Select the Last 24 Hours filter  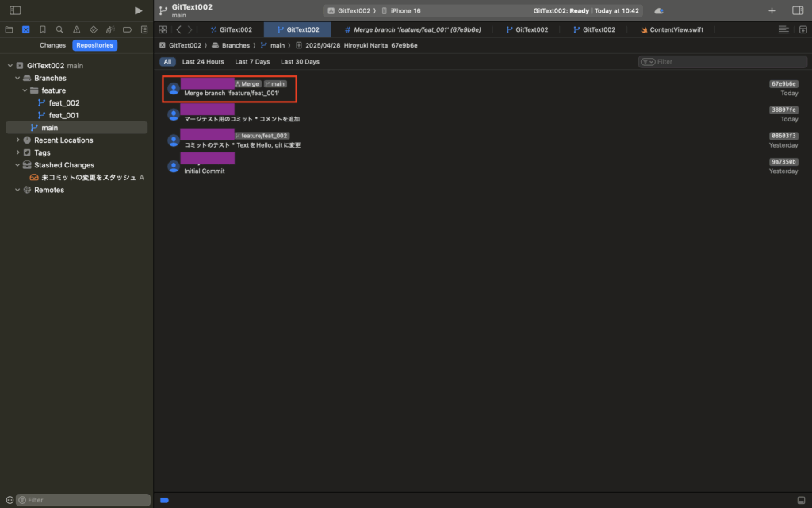[203, 62]
